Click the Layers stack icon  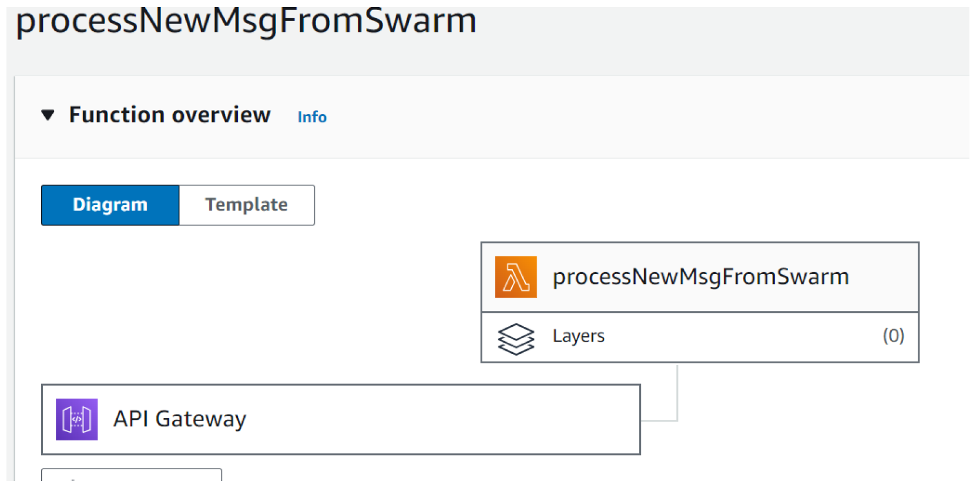pyautogui.click(x=515, y=339)
